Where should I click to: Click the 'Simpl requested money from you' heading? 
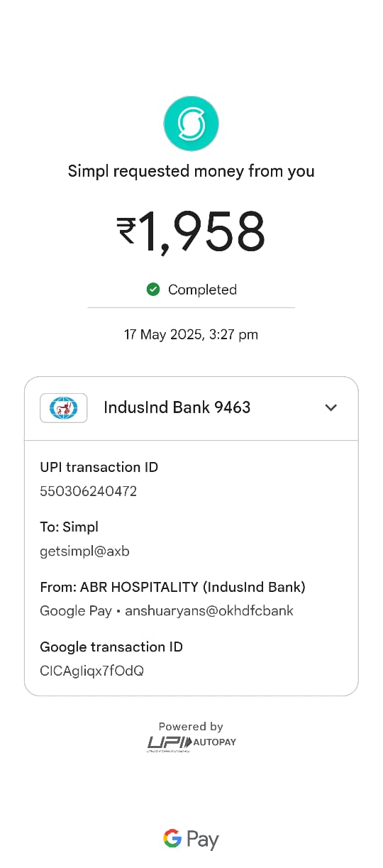click(191, 171)
